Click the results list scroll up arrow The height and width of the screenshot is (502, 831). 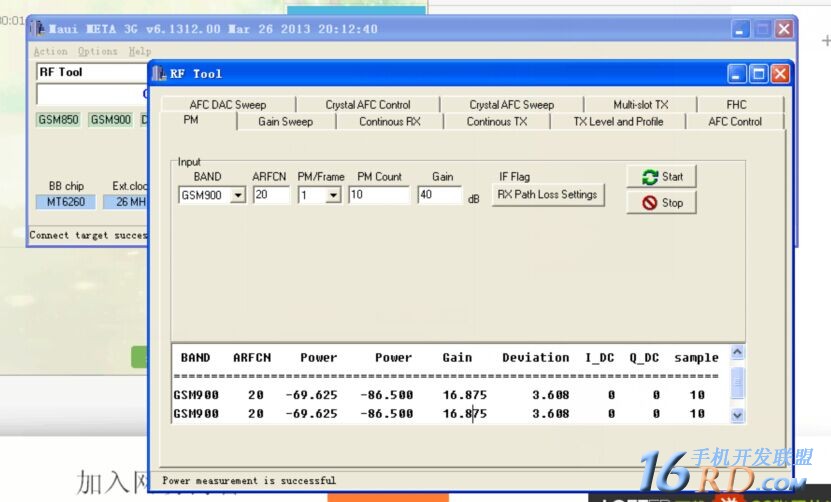(x=737, y=352)
